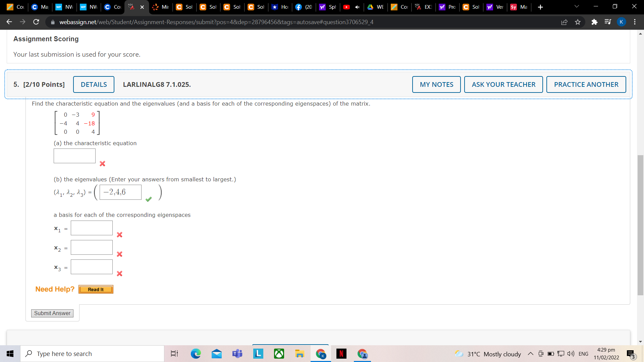Image resolution: width=644 pixels, height=362 pixels.
Task: Click the x1 eigenspace basis input field
Action: click(92, 228)
